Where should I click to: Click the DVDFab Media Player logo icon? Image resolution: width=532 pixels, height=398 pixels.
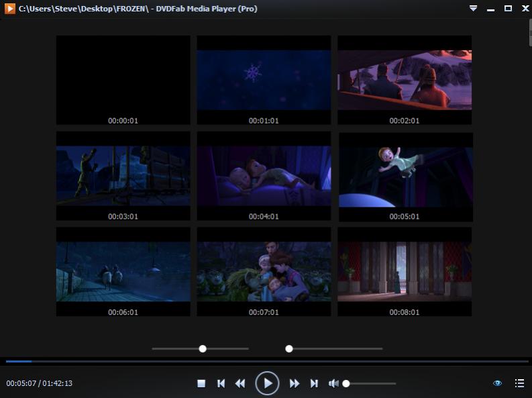click(x=10, y=9)
